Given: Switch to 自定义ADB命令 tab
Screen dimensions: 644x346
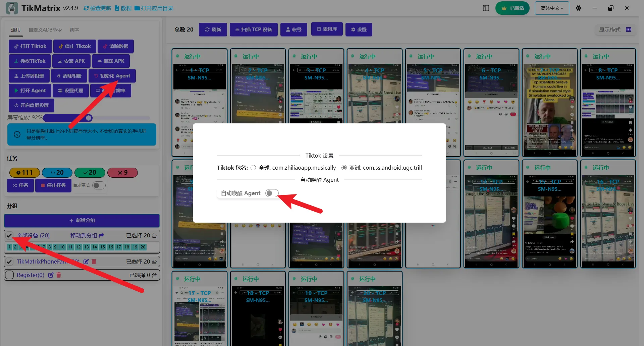Looking at the screenshot, I should (x=45, y=30).
